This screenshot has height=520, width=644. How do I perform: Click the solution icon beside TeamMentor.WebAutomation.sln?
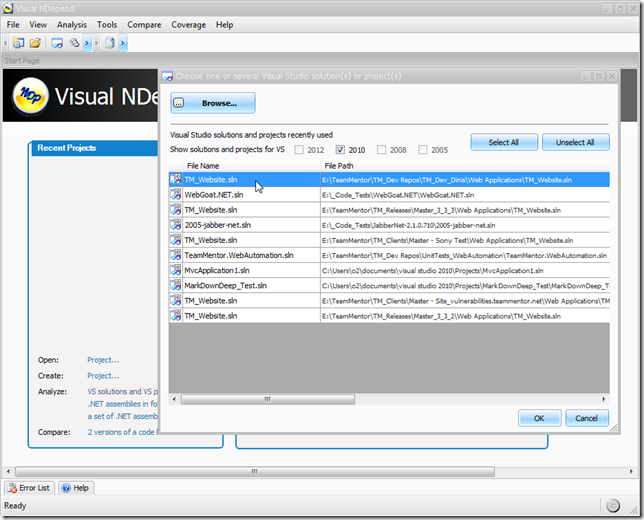tap(176, 255)
